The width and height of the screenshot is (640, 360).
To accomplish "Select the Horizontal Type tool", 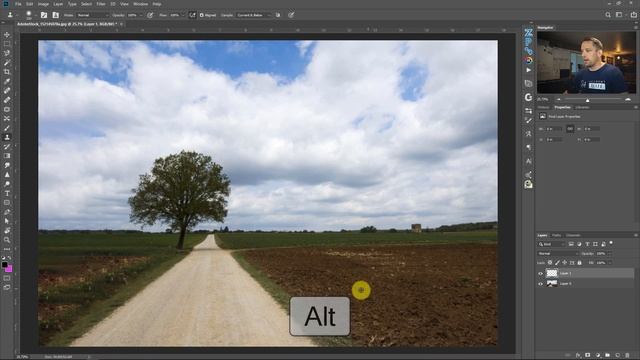I will click(7, 193).
